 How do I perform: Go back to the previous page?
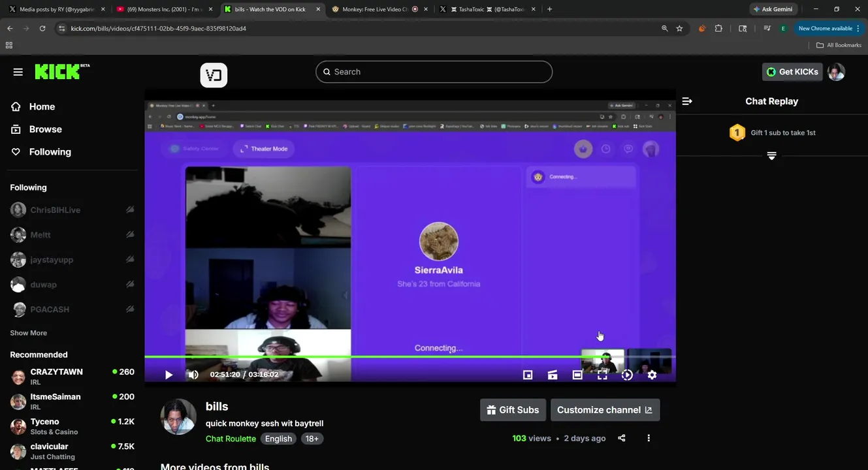10,28
